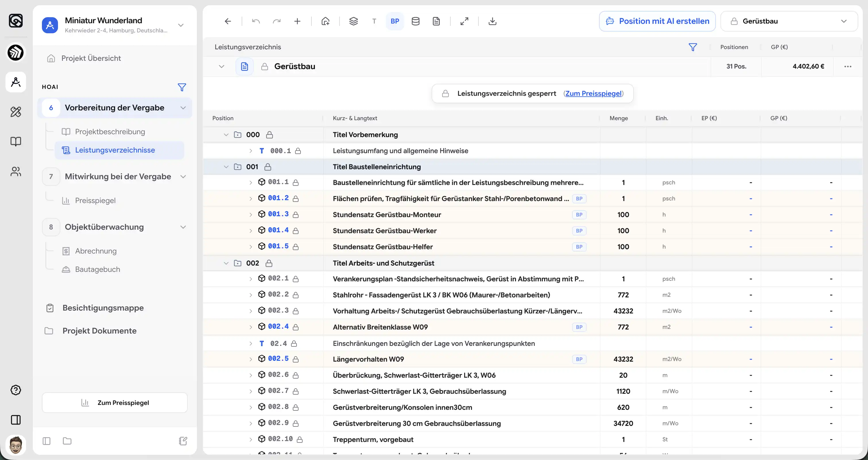Collapse title 001 Baustelleneinrichtung
868x460 pixels.
point(226,167)
